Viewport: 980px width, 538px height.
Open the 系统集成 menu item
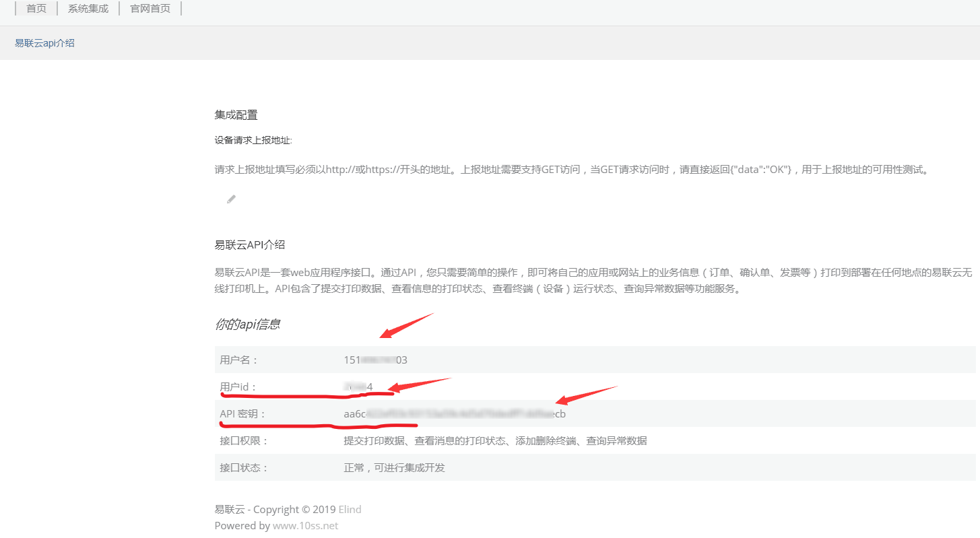tap(88, 9)
